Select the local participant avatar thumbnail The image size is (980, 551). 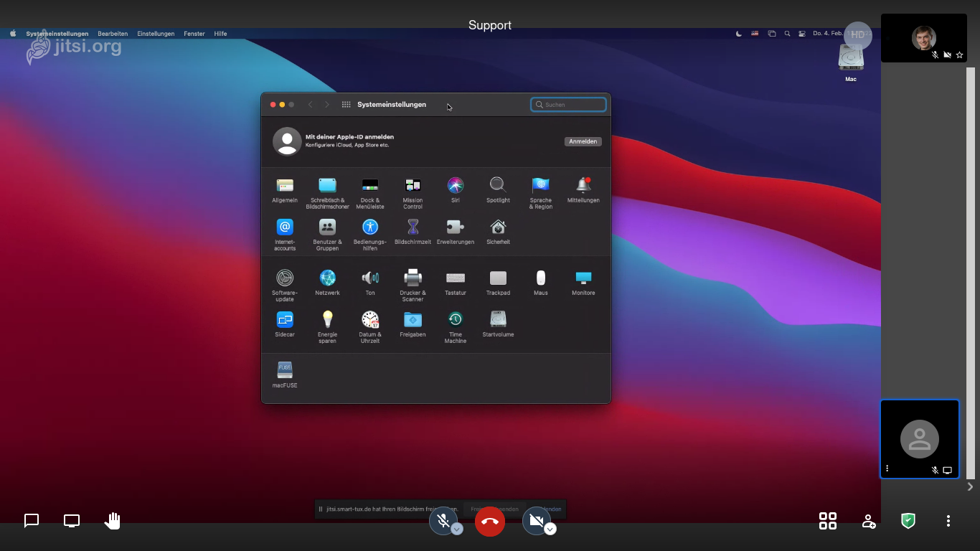[920, 439]
